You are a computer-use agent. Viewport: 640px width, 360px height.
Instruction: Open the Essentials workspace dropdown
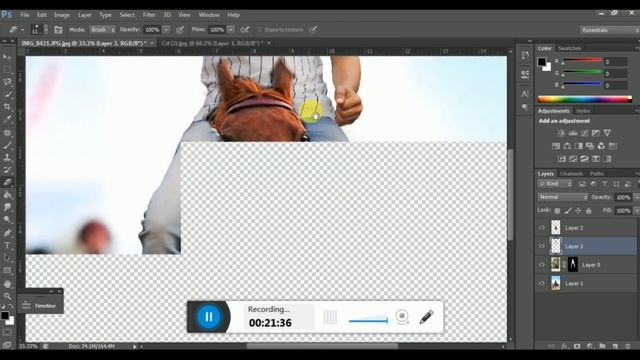(x=609, y=30)
